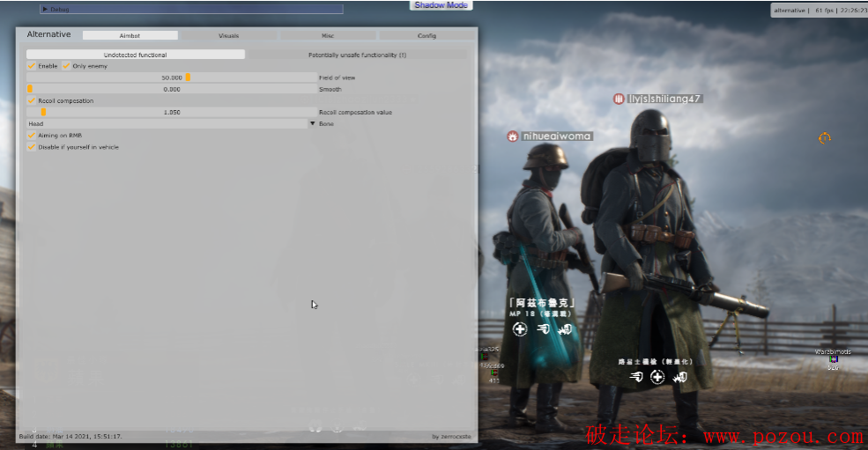The image size is (868, 450).
Task: Click the Bone dropdown arrow
Action: [313, 124]
